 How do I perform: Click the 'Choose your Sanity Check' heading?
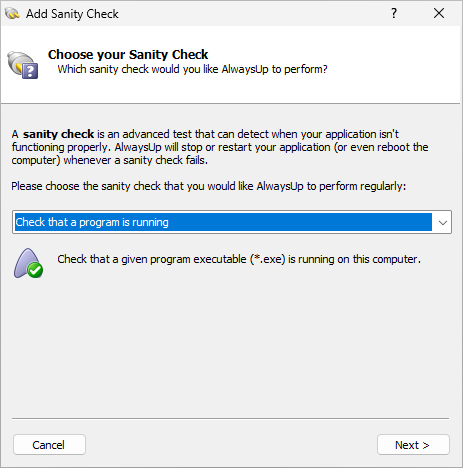click(128, 55)
